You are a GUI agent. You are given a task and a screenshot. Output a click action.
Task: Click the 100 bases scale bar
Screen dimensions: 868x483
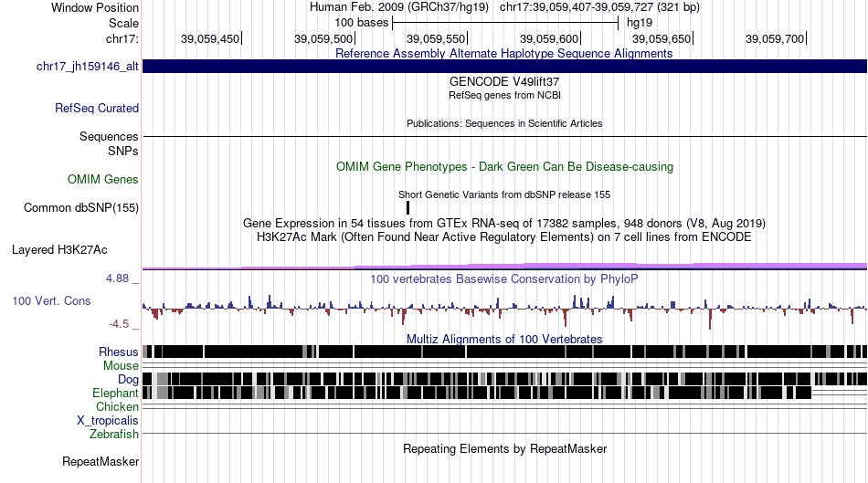click(505, 23)
